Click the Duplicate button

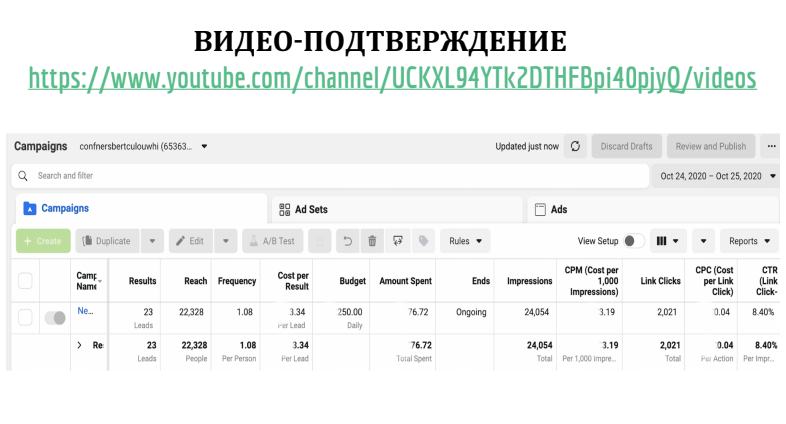click(108, 241)
